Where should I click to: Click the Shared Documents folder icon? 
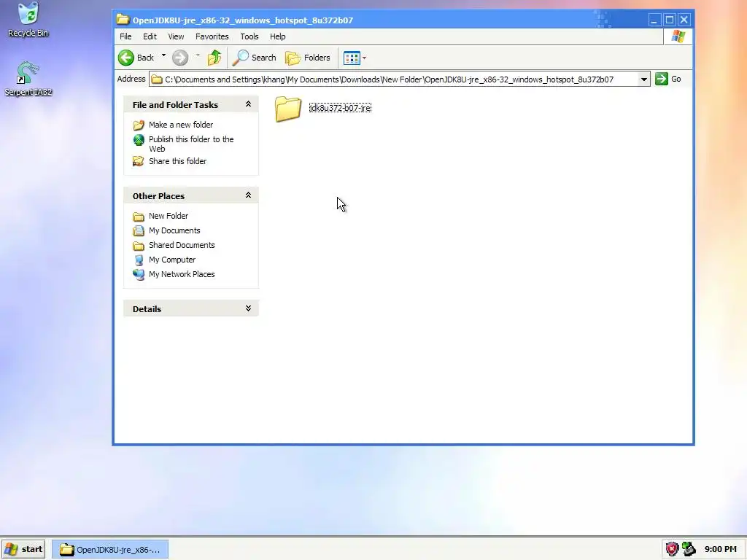click(x=139, y=246)
